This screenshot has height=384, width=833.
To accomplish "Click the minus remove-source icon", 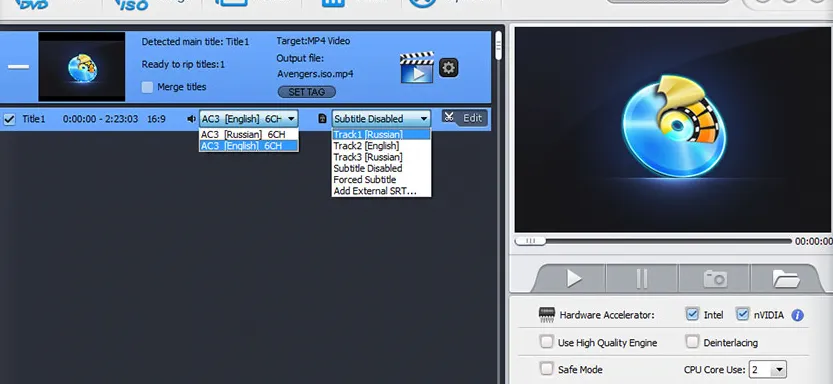I will click(x=19, y=67).
